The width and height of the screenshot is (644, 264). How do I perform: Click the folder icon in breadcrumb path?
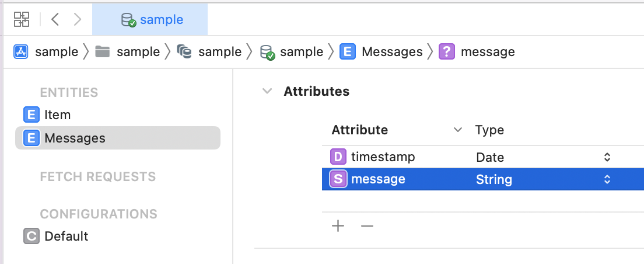point(102,52)
